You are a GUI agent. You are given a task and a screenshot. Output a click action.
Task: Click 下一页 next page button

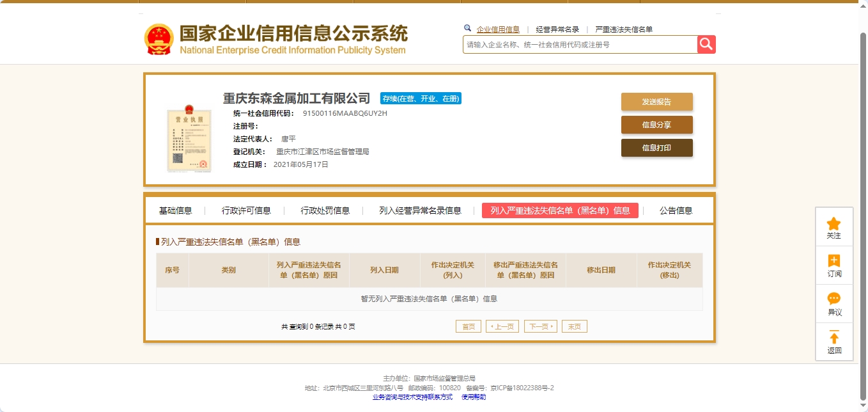(540, 326)
